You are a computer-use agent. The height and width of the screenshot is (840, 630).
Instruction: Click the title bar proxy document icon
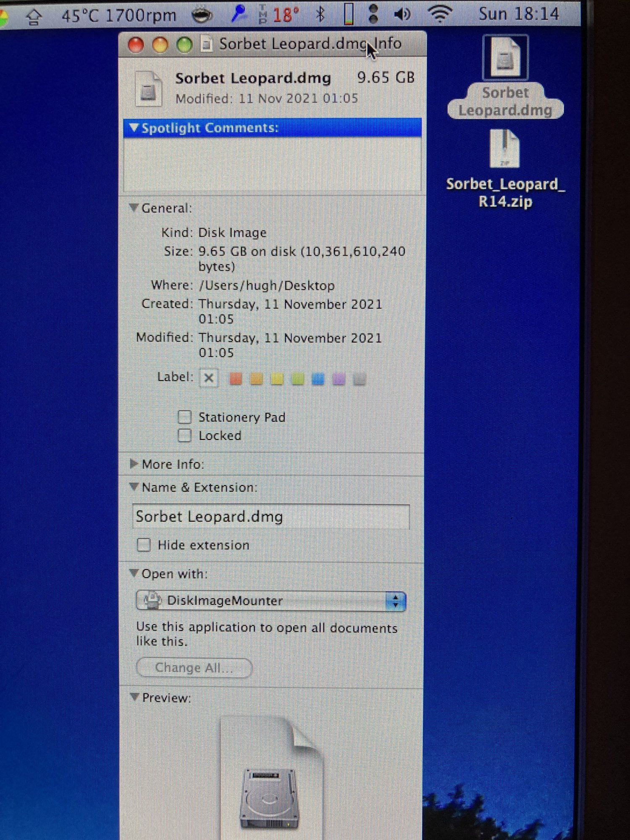pyautogui.click(x=206, y=44)
